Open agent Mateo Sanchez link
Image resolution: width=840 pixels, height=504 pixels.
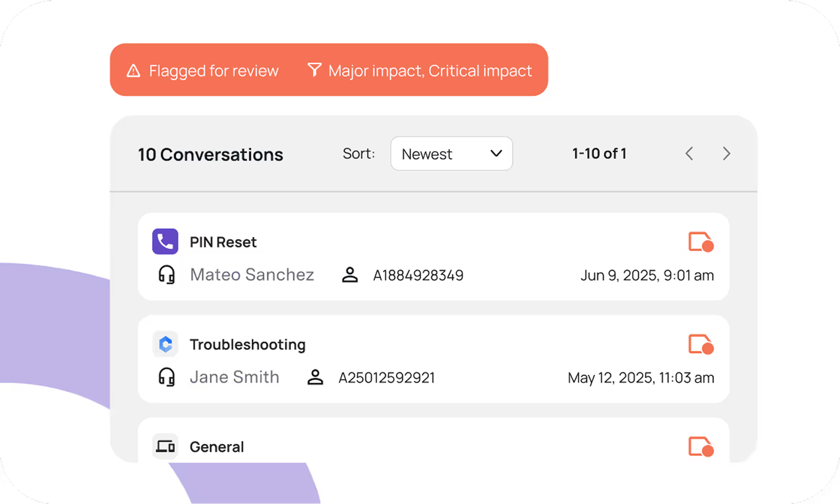[252, 275]
